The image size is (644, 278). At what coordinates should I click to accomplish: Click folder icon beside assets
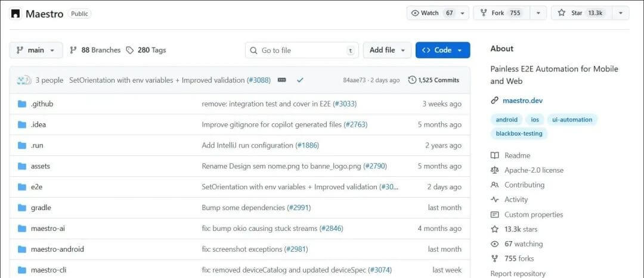coord(22,166)
